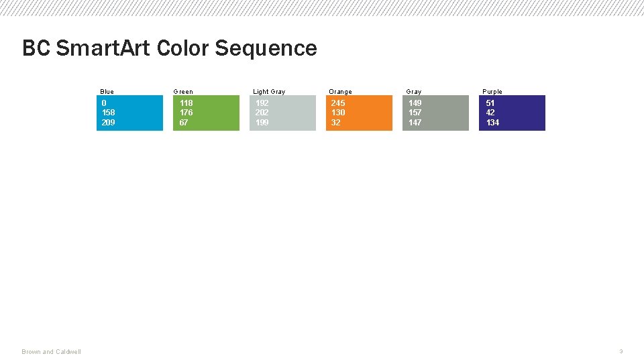Click the "Brown and Caldwell" footer text
The width and height of the screenshot is (644, 362).
(x=51, y=352)
